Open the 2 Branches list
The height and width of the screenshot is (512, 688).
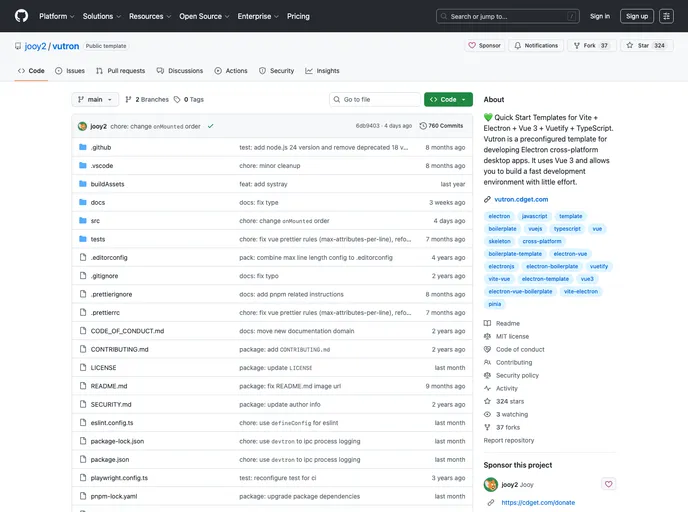point(147,100)
